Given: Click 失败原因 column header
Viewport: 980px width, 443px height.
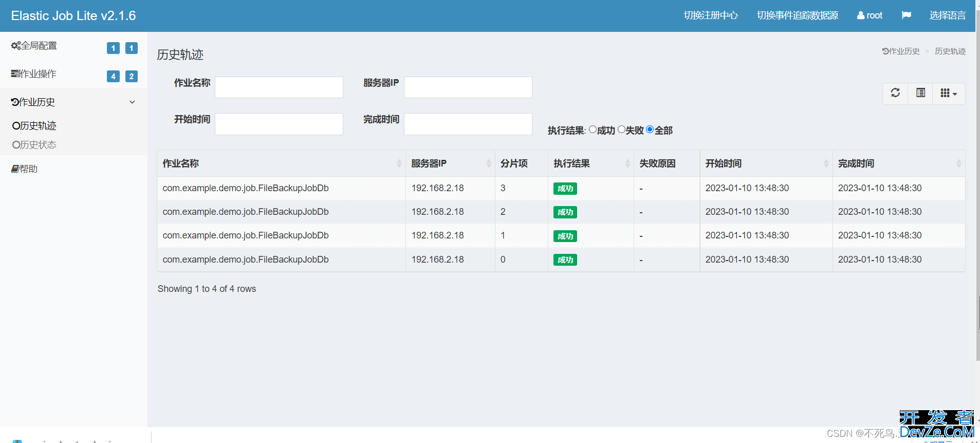Looking at the screenshot, I should click(667, 163).
